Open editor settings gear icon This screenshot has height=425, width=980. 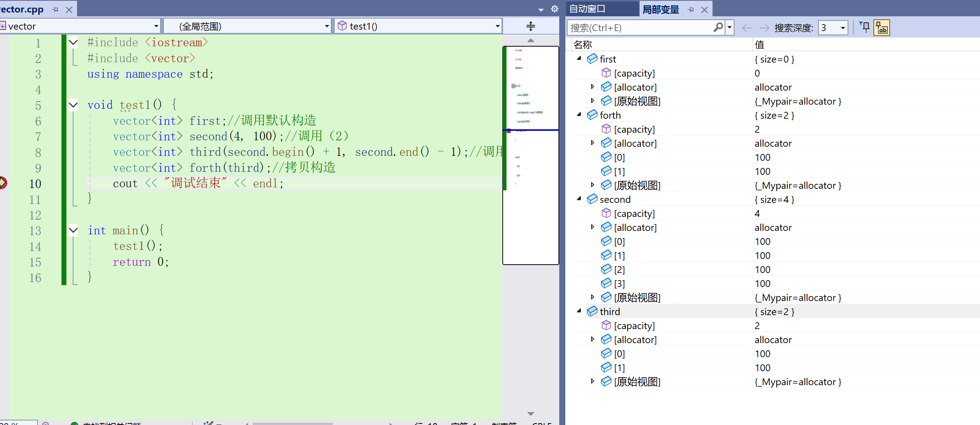coord(554,9)
